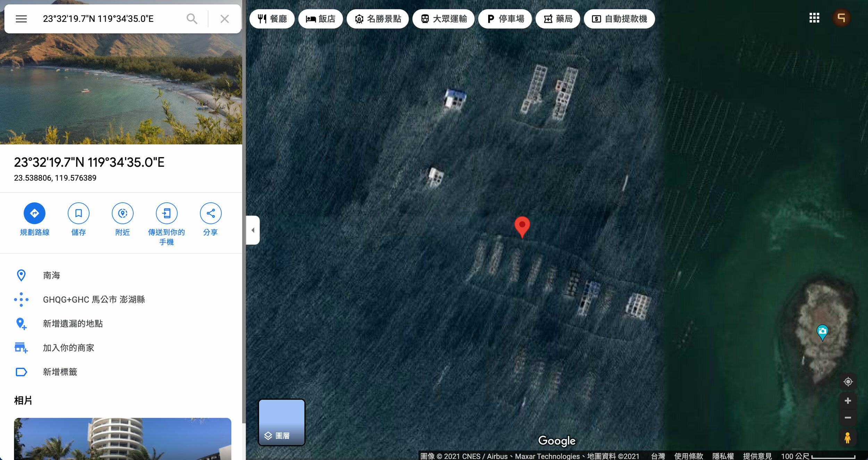Image resolution: width=868 pixels, height=460 pixels.
Task: Zoom in with plus button
Action: click(848, 401)
